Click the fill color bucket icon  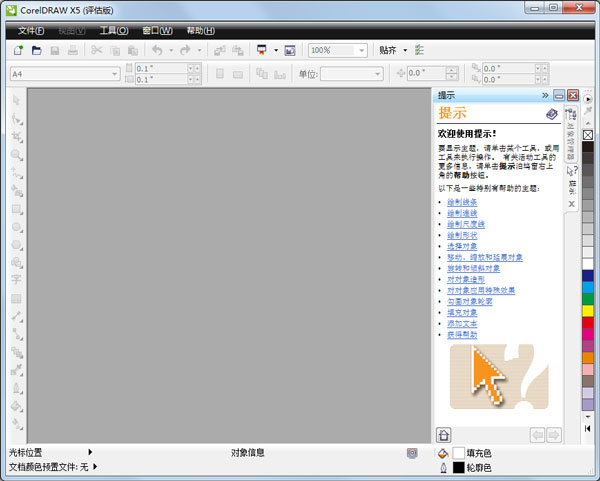click(x=443, y=453)
